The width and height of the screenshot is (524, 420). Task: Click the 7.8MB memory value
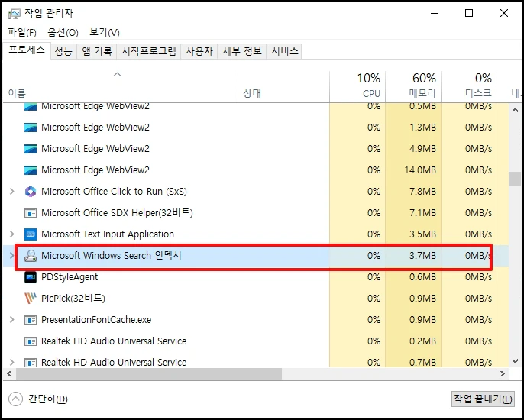tap(422, 192)
